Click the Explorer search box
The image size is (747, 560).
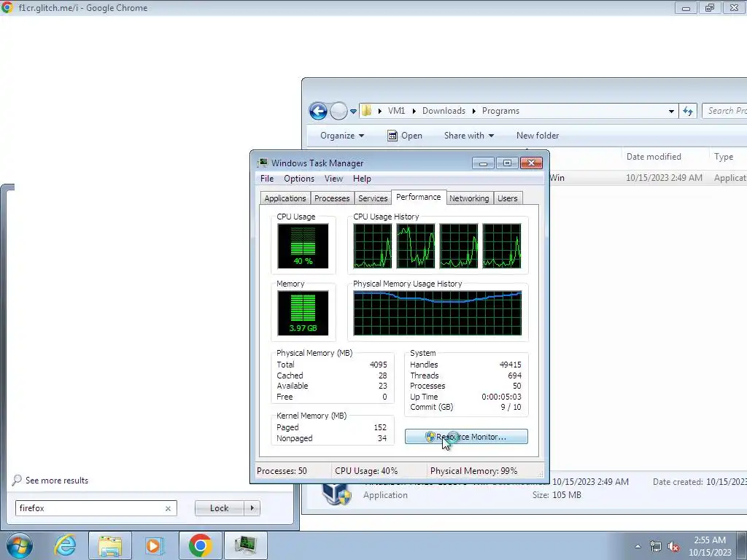724,111
